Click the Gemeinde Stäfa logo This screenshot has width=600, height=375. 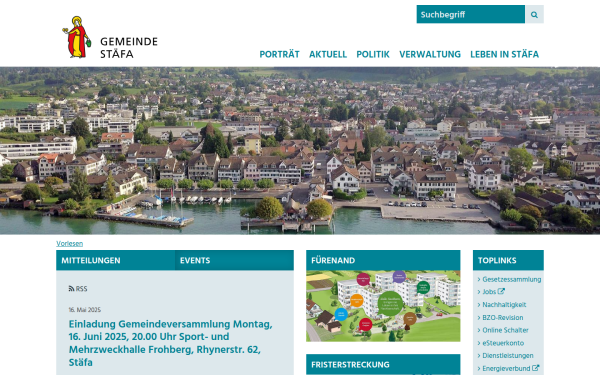[x=110, y=37]
